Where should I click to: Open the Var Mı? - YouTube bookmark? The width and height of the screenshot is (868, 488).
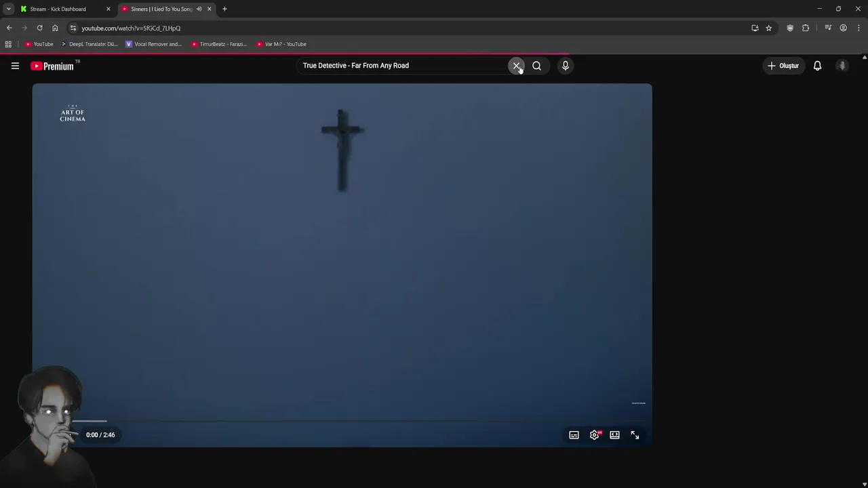click(281, 44)
